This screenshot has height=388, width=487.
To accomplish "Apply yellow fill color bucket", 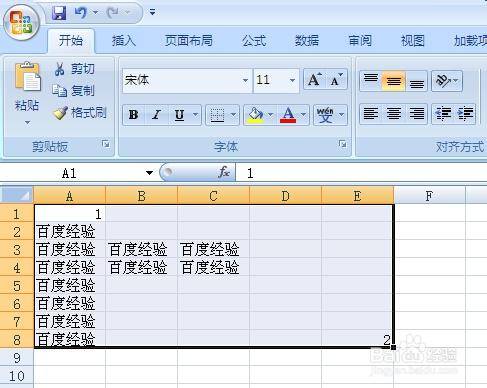I will (256, 115).
